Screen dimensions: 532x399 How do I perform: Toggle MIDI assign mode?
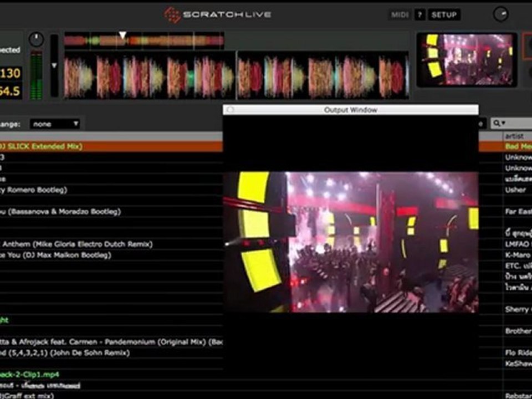(x=400, y=15)
